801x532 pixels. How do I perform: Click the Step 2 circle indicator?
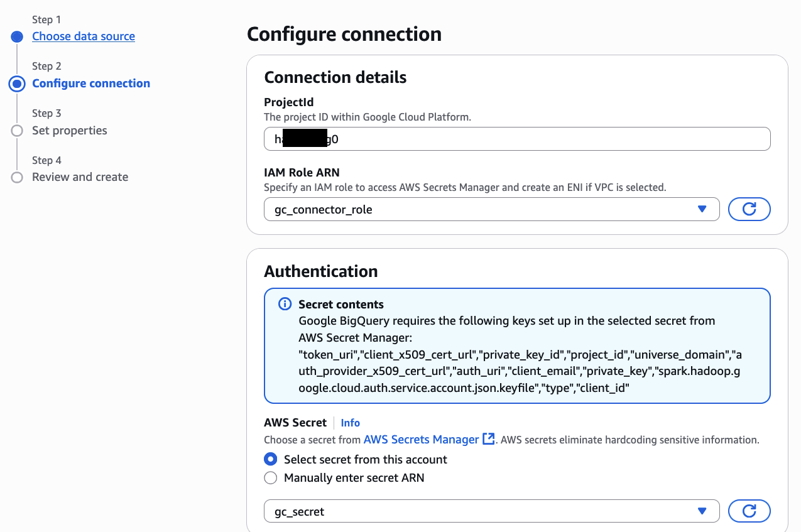point(17,84)
